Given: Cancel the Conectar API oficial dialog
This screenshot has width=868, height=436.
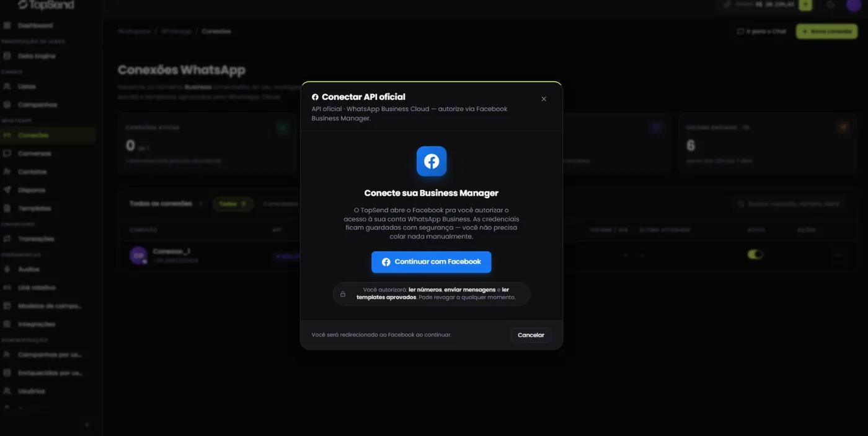Looking at the screenshot, I should 531,335.
